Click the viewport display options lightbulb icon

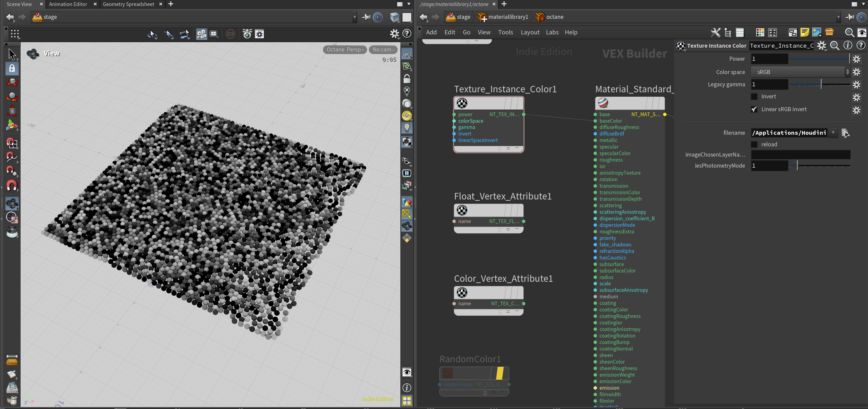[407, 128]
